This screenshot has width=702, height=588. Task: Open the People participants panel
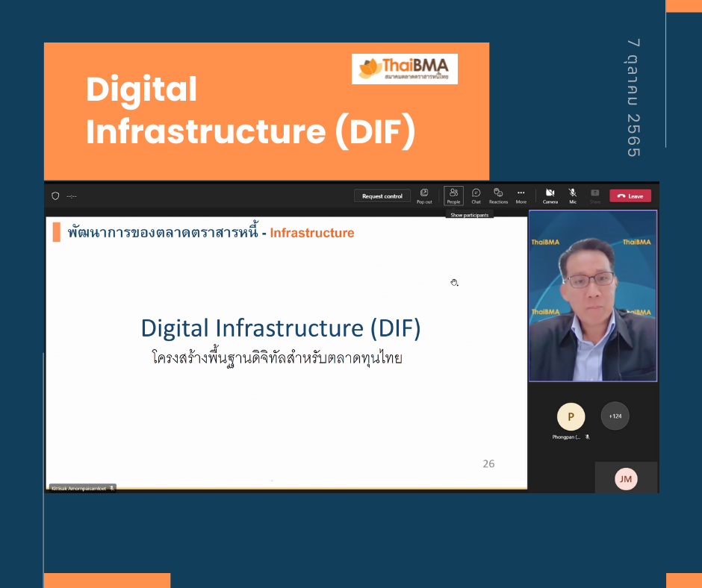point(453,196)
